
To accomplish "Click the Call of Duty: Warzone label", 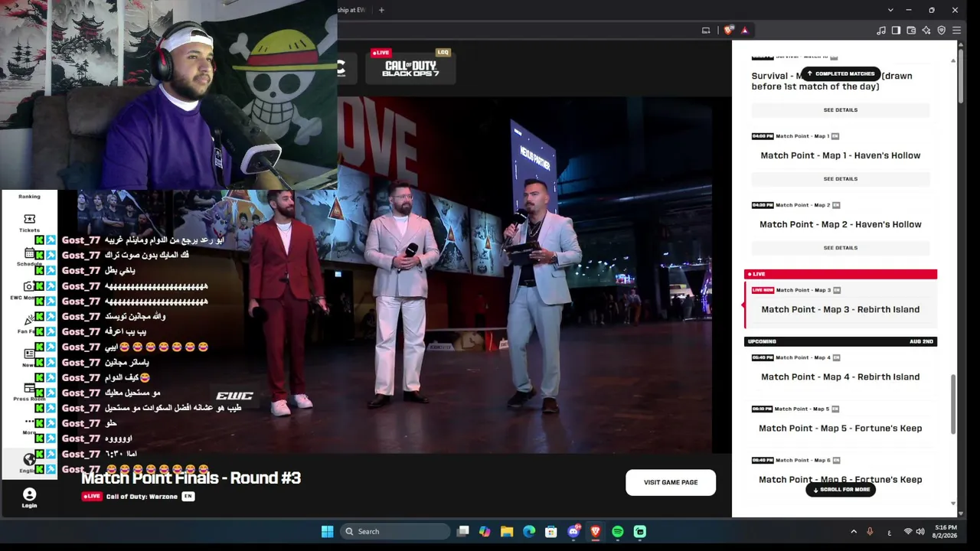I will 142,497.
